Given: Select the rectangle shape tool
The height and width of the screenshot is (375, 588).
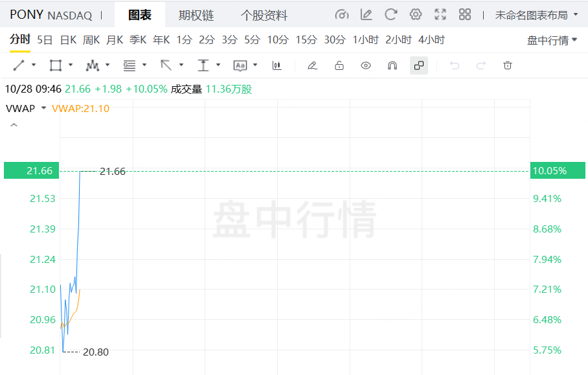Looking at the screenshot, I should (x=56, y=65).
